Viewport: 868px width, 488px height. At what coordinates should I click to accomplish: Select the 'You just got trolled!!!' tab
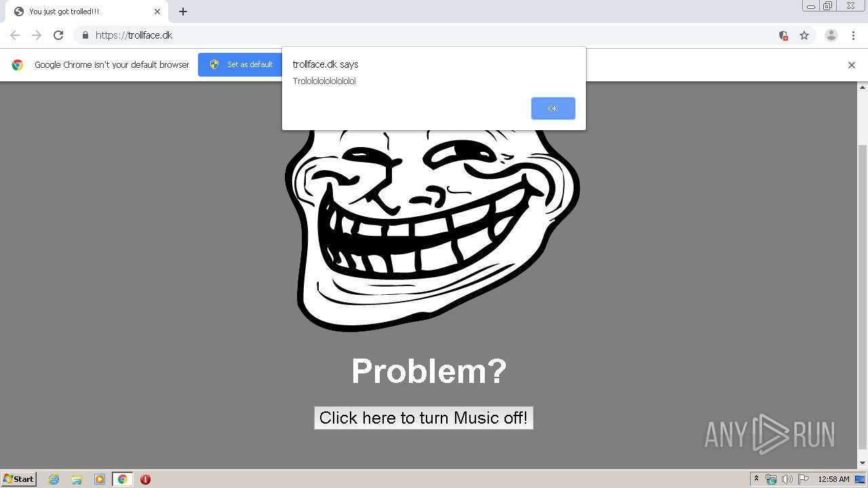[87, 12]
